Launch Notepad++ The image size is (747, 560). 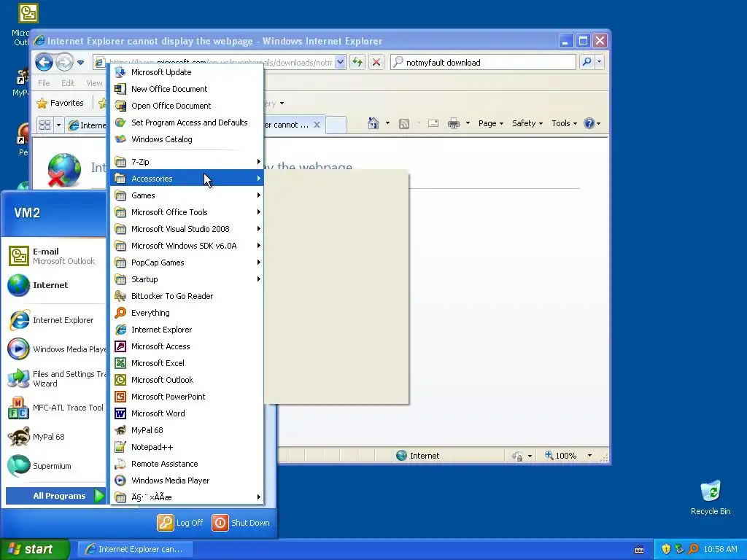187,447
